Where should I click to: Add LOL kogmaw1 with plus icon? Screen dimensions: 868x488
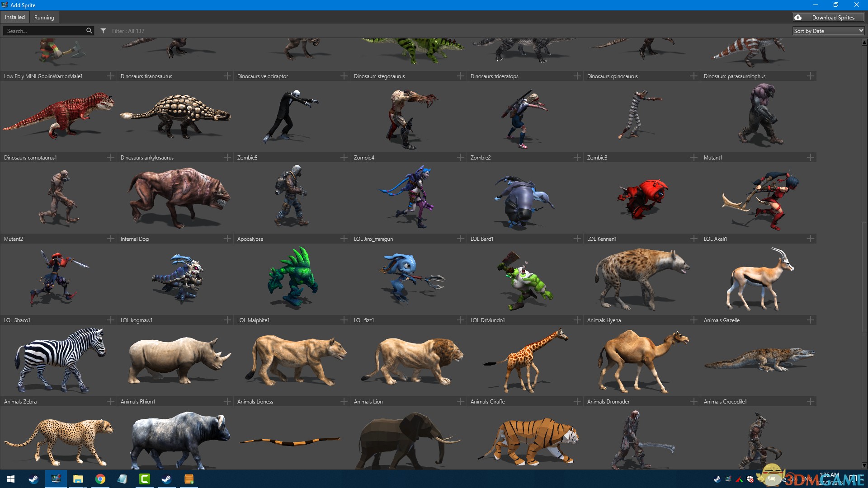tap(227, 320)
